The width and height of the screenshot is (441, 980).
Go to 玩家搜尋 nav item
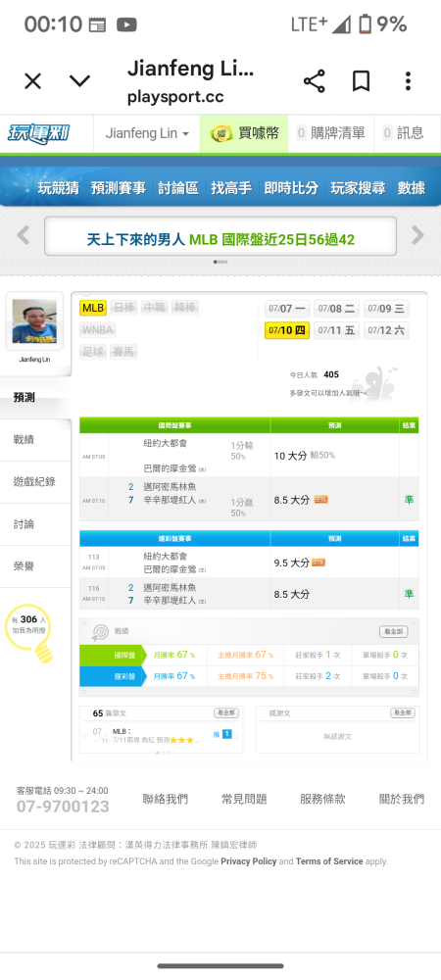pyautogui.click(x=358, y=187)
